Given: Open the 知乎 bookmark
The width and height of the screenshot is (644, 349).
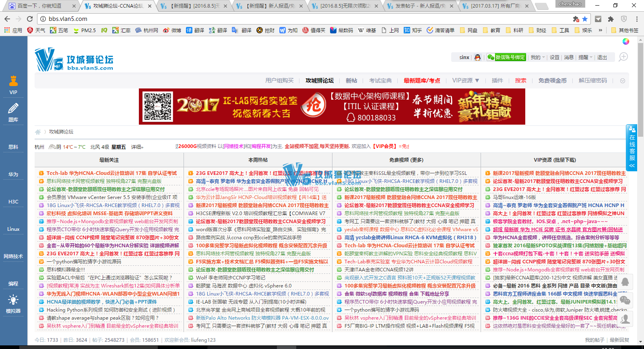Looking at the screenshot, I should coord(413,30).
